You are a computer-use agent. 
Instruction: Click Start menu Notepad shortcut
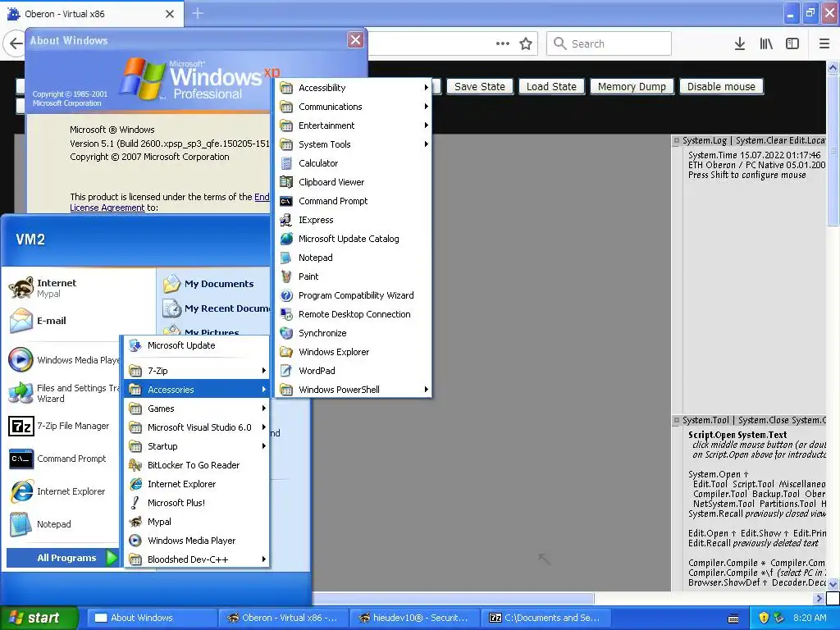(x=40, y=524)
